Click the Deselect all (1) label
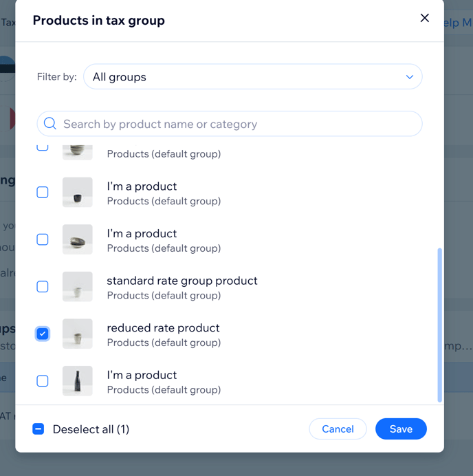Image resolution: width=473 pixels, height=476 pixels. [91, 429]
